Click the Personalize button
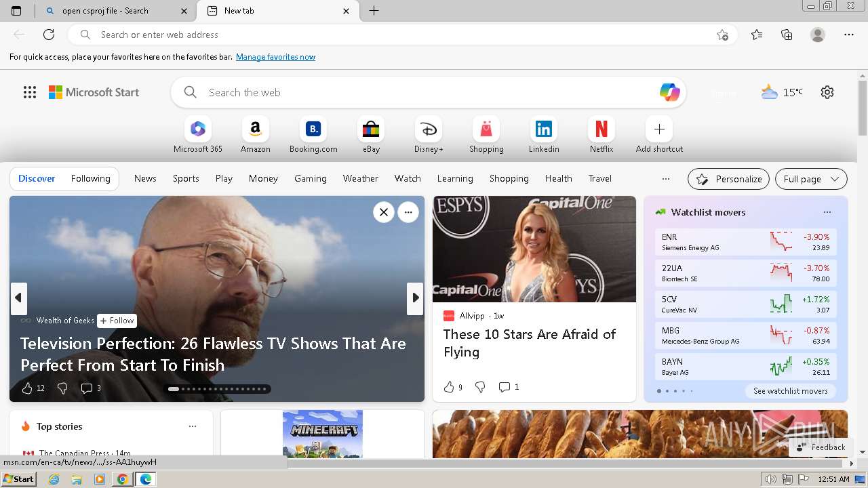868x488 pixels. (729, 179)
